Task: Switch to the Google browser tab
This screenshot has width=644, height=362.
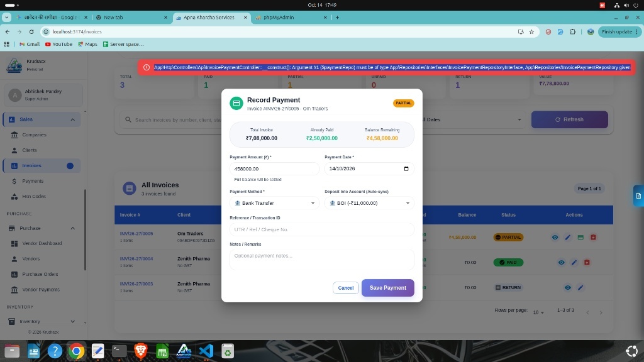Action: click(52, 18)
